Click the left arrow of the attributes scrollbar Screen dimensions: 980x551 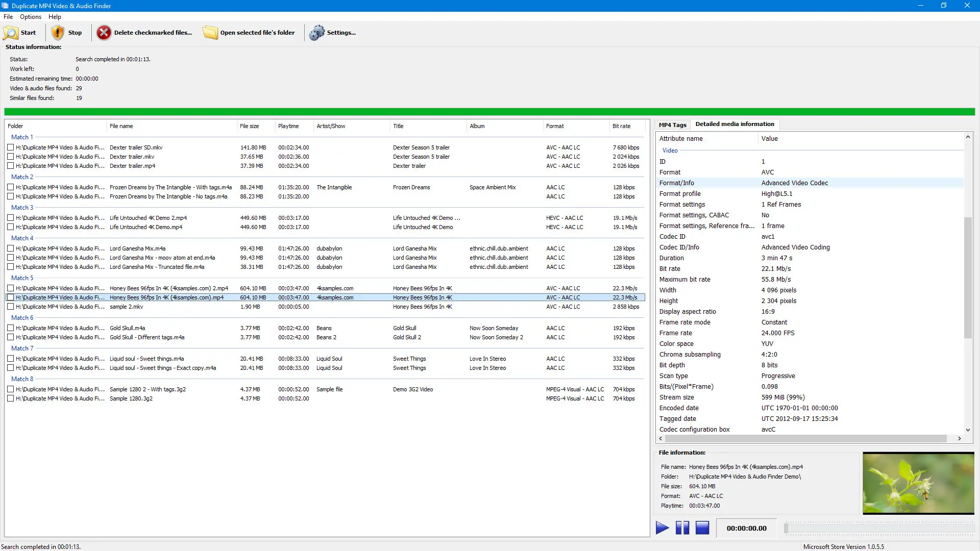click(x=661, y=439)
